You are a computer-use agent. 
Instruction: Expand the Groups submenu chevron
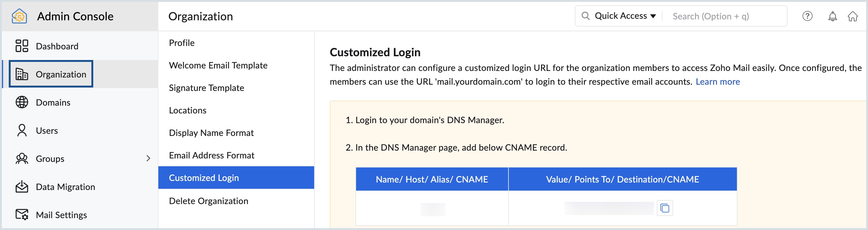click(x=148, y=158)
